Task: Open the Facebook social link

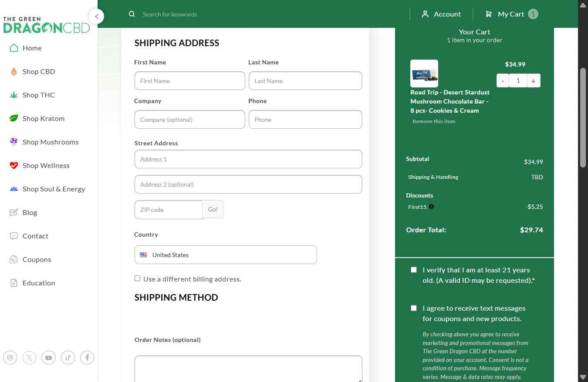Action: 87,358
